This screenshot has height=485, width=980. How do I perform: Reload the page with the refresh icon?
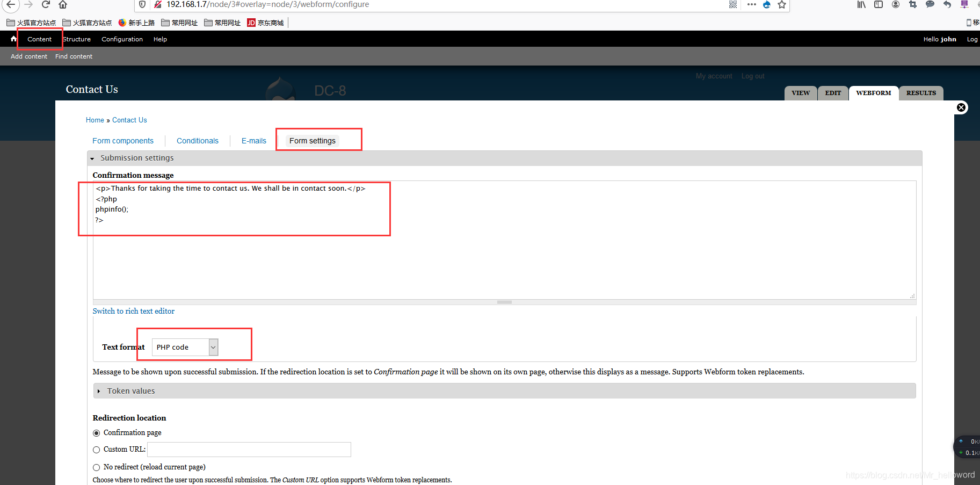point(46,4)
